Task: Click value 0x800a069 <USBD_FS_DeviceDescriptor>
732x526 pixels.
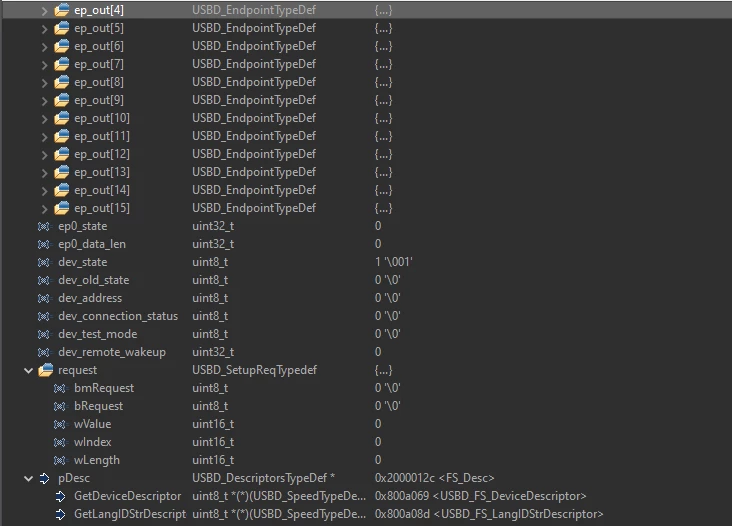Action: (480, 496)
